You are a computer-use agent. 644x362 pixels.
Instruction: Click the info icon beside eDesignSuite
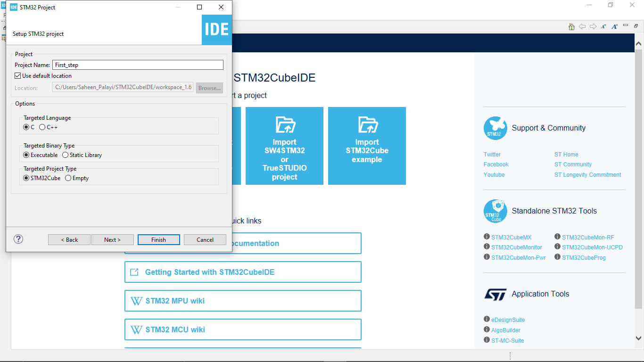click(x=487, y=319)
